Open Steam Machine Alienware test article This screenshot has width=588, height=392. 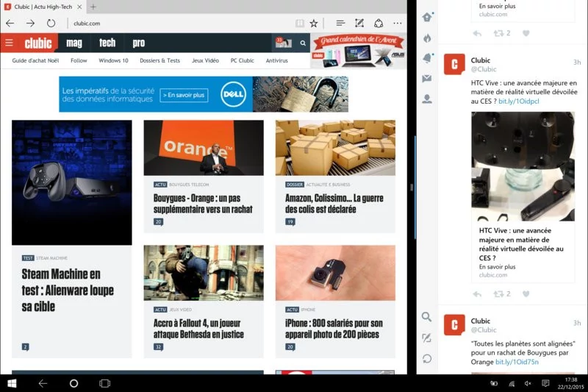pos(68,290)
